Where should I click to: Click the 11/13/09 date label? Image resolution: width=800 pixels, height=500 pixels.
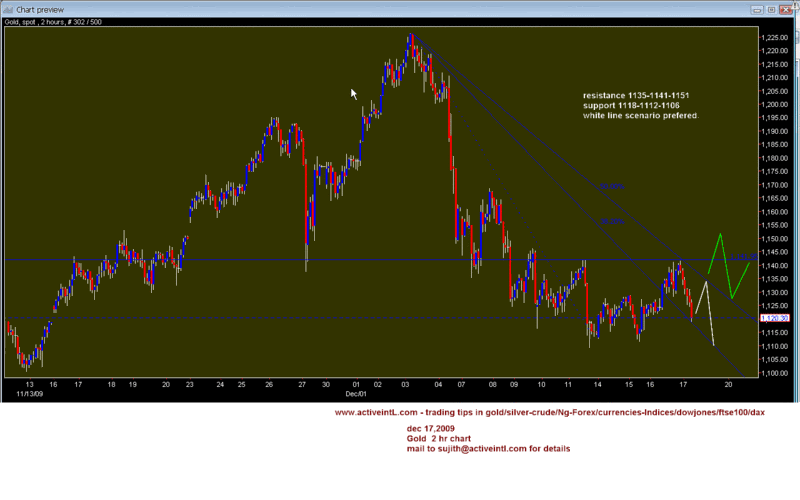tap(30, 394)
